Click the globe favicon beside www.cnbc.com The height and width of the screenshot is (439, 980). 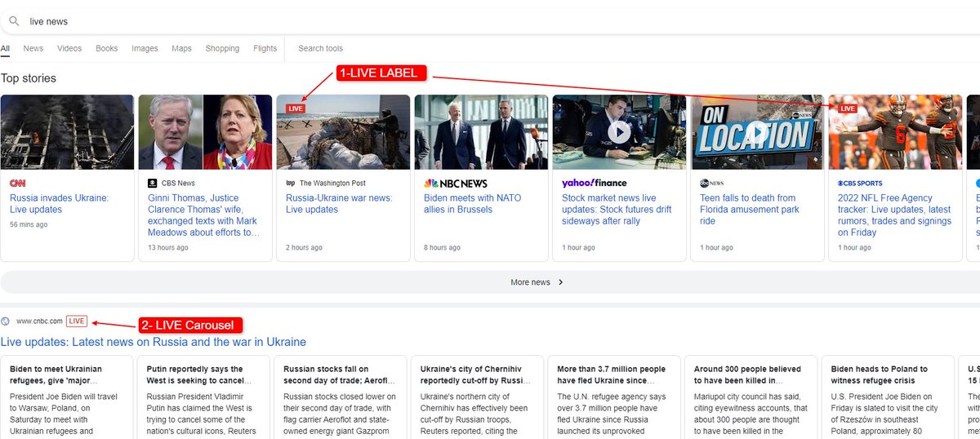point(6,321)
